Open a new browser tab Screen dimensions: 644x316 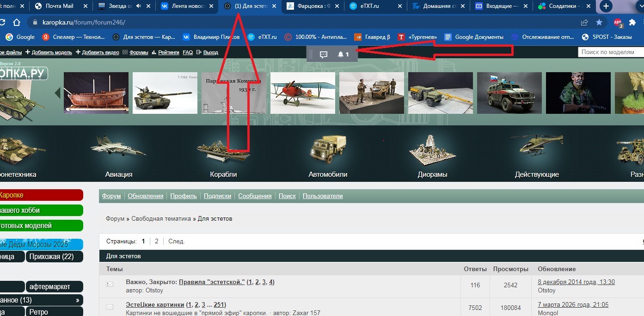tap(606, 6)
